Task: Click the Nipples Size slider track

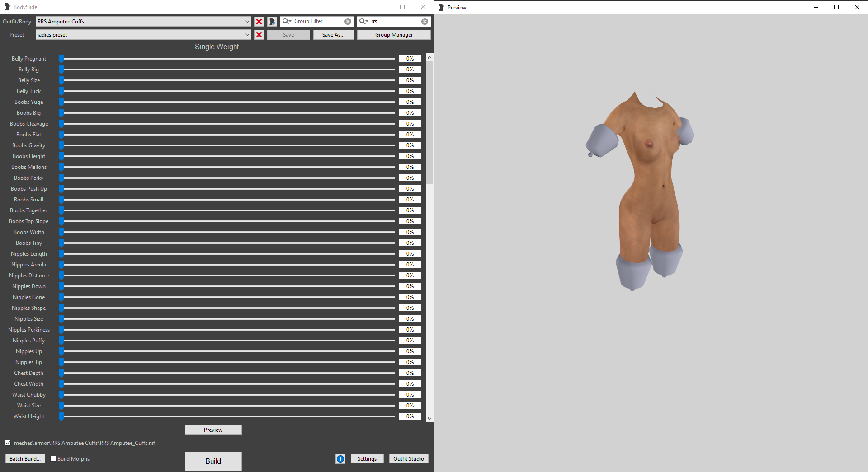Action: (227, 319)
